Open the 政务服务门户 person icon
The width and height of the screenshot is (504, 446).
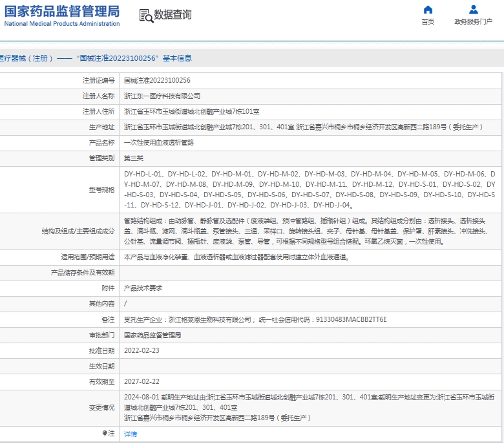[473, 10]
